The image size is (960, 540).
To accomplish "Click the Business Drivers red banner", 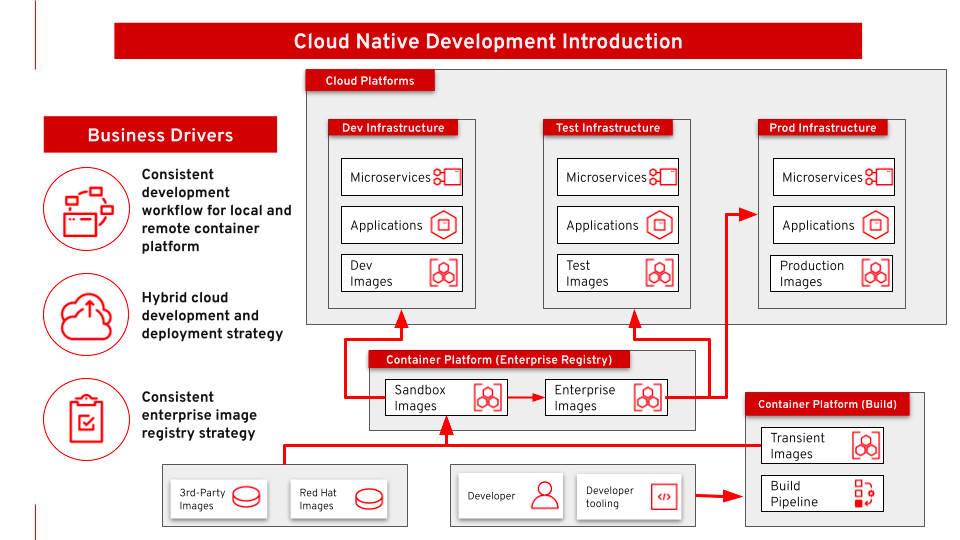I will (160, 135).
